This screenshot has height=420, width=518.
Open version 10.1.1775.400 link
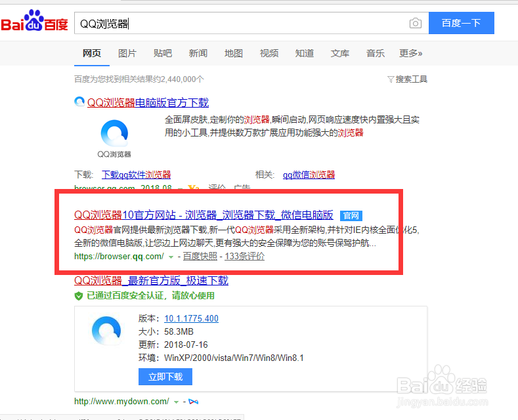click(x=191, y=318)
